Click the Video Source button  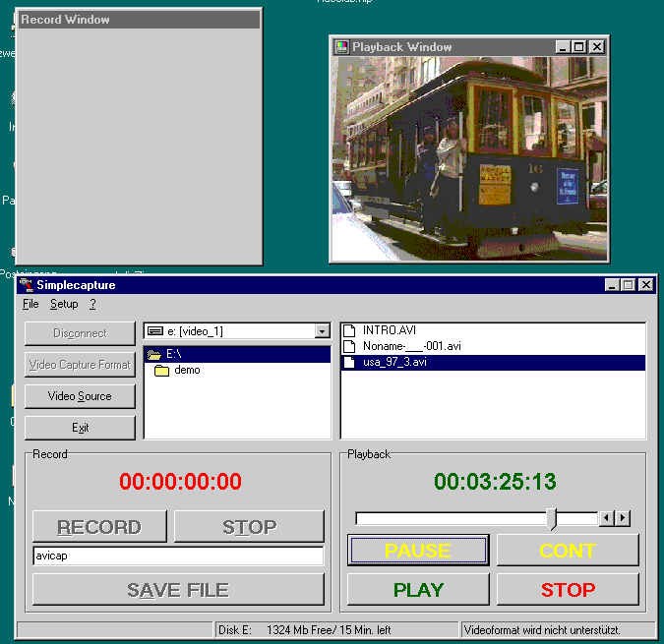80,396
